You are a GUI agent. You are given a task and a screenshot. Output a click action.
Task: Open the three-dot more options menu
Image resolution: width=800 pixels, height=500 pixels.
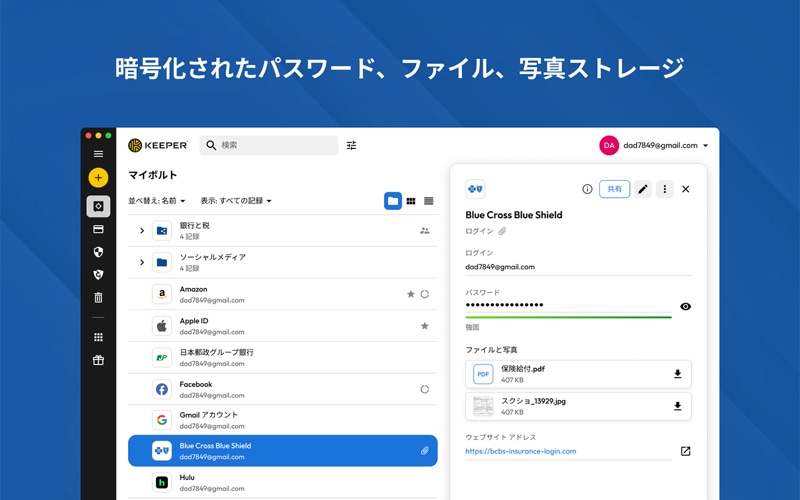coord(664,189)
